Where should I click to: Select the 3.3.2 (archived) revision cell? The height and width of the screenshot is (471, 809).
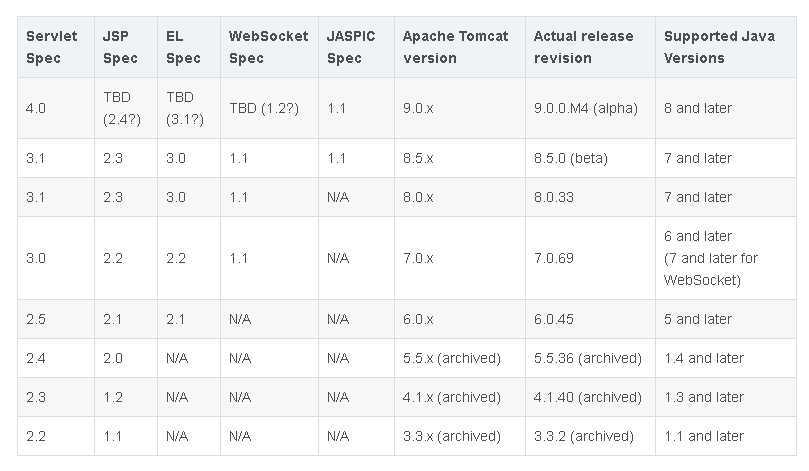click(591, 436)
